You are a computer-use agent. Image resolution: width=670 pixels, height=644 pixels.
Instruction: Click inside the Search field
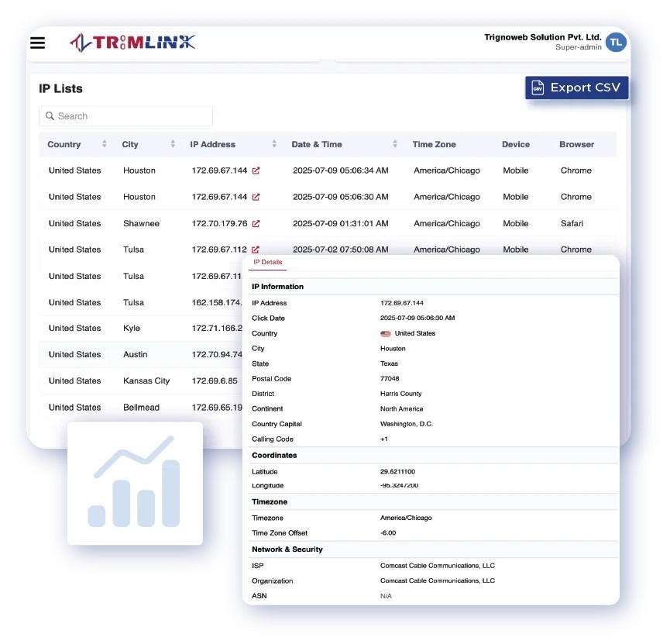coord(125,115)
